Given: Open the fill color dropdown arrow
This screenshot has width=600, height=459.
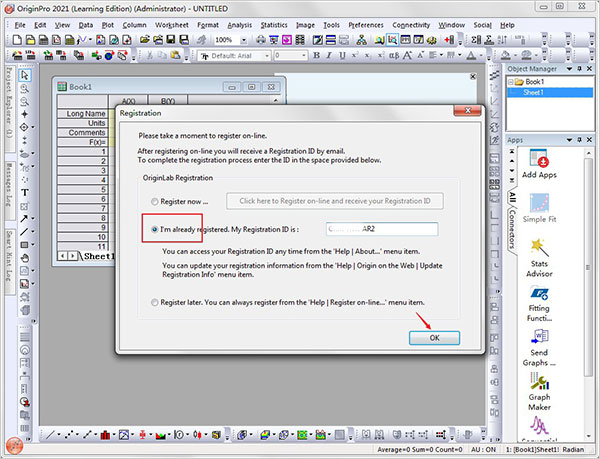Looking at the screenshot, I should click(x=515, y=56).
